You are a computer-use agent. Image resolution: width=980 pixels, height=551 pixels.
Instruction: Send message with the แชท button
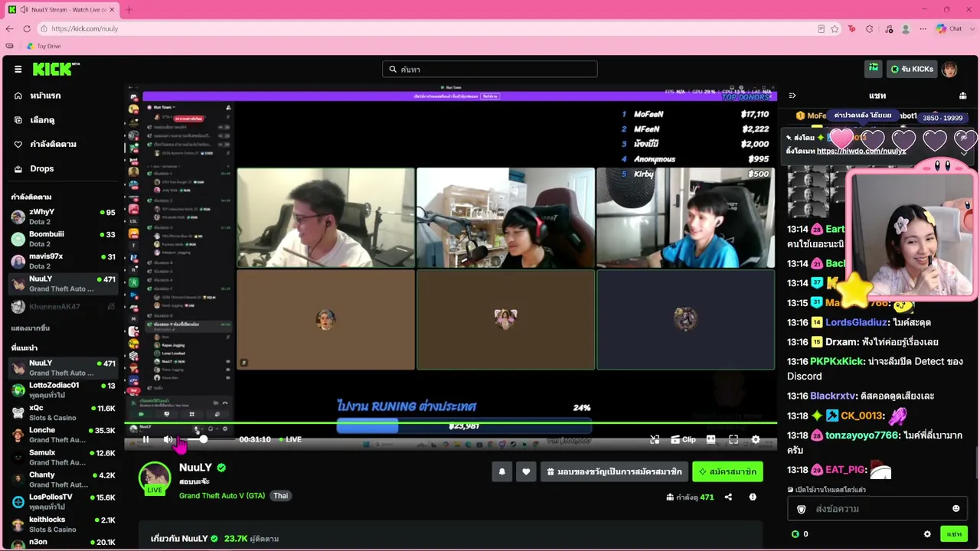pos(954,534)
